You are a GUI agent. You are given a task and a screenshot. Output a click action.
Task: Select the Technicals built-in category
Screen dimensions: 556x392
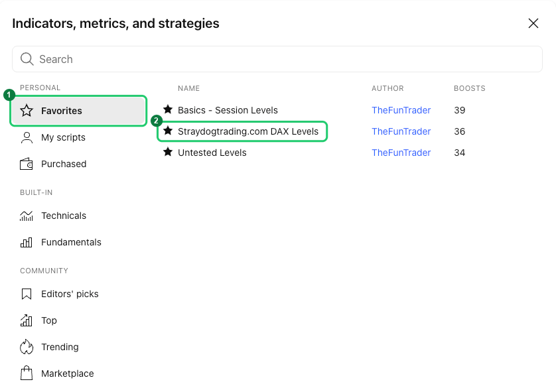click(x=78, y=216)
